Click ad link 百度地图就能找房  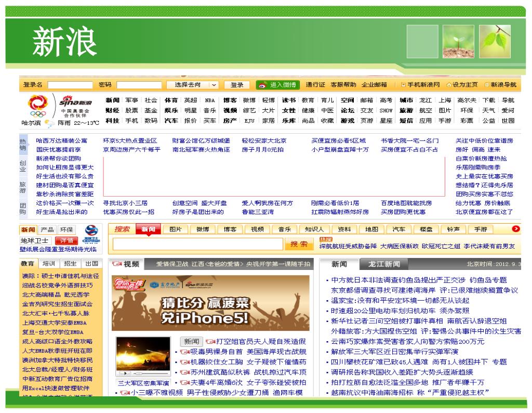406,203
